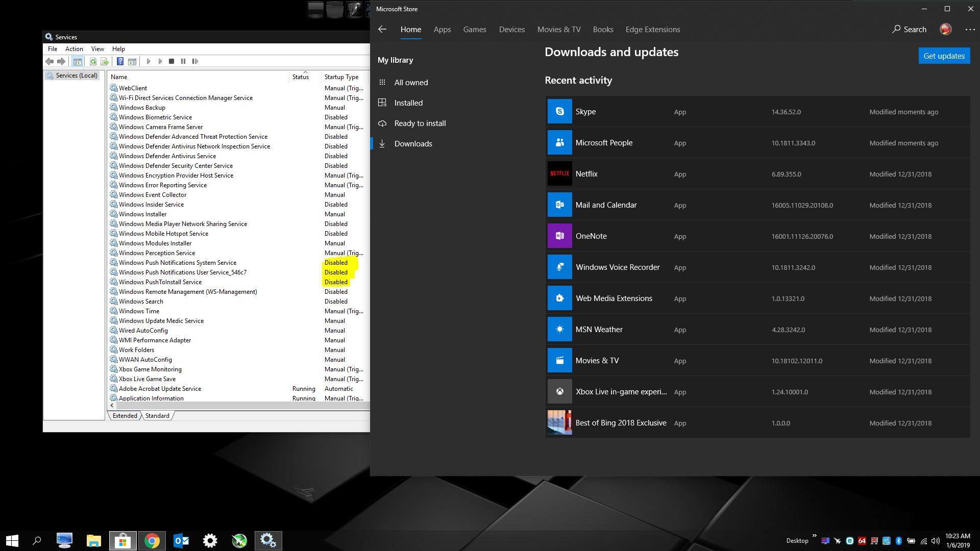Screen dimensions: 980x551
Task: Click the MSN Weather app icon
Action: [x=560, y=330]
